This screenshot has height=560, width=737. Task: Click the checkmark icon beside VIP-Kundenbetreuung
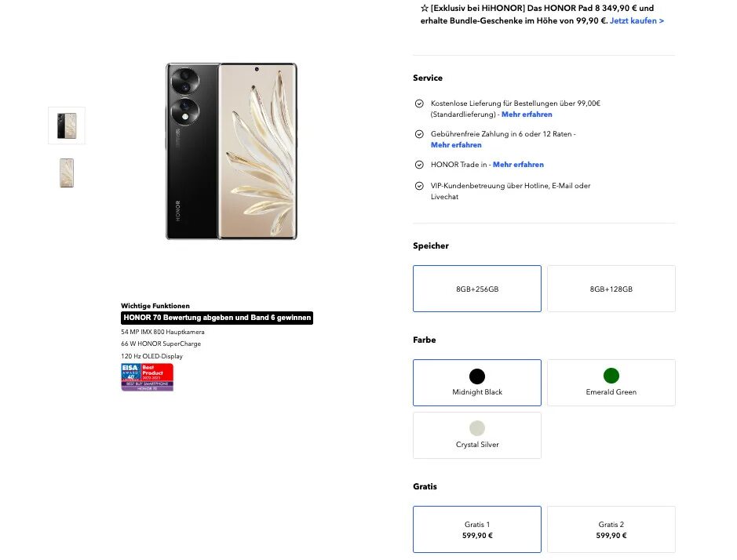tap(419, 186)
